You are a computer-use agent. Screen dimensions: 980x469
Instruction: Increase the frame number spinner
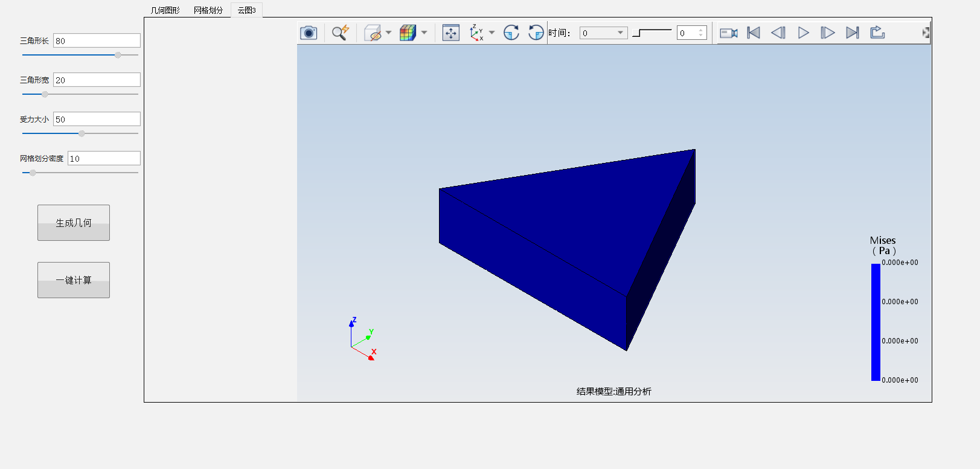700,30
